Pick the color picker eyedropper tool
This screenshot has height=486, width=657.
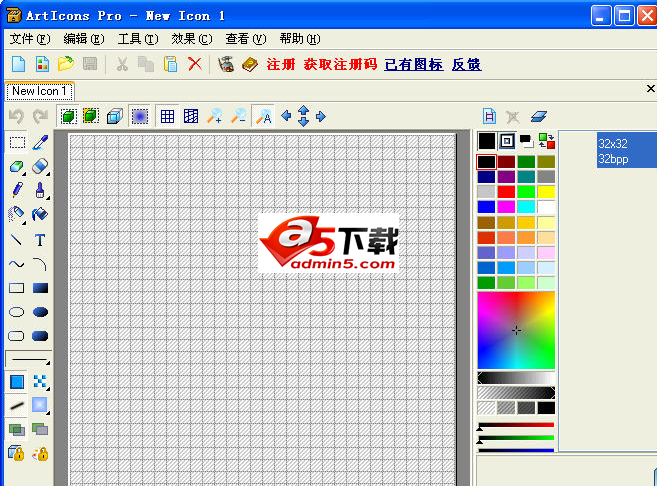[40, 142]
